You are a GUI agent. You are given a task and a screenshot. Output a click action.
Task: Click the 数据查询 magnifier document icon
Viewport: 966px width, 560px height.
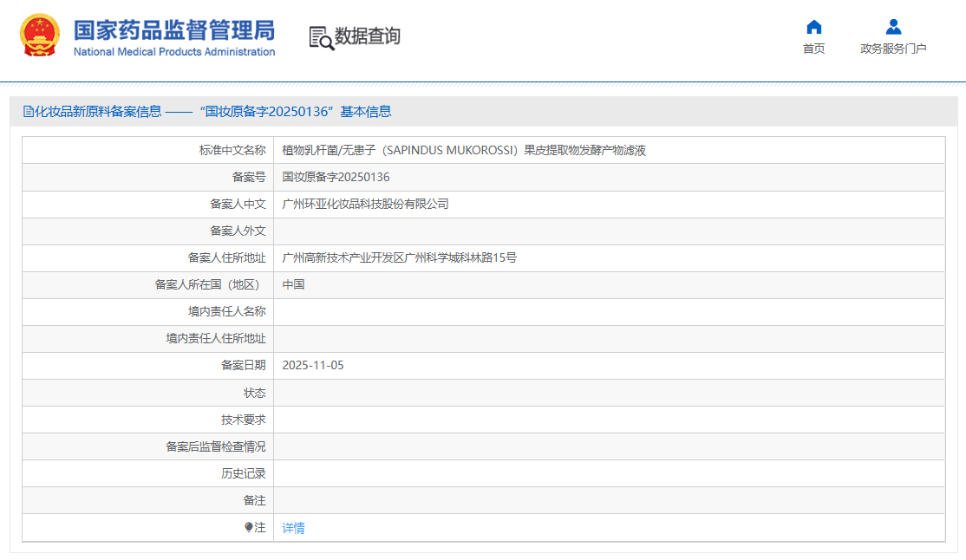321,37
